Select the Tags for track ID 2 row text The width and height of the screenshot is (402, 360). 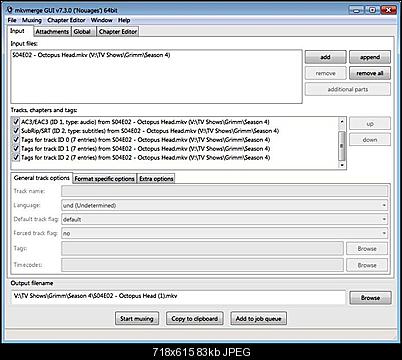click(x=146, y=158)
